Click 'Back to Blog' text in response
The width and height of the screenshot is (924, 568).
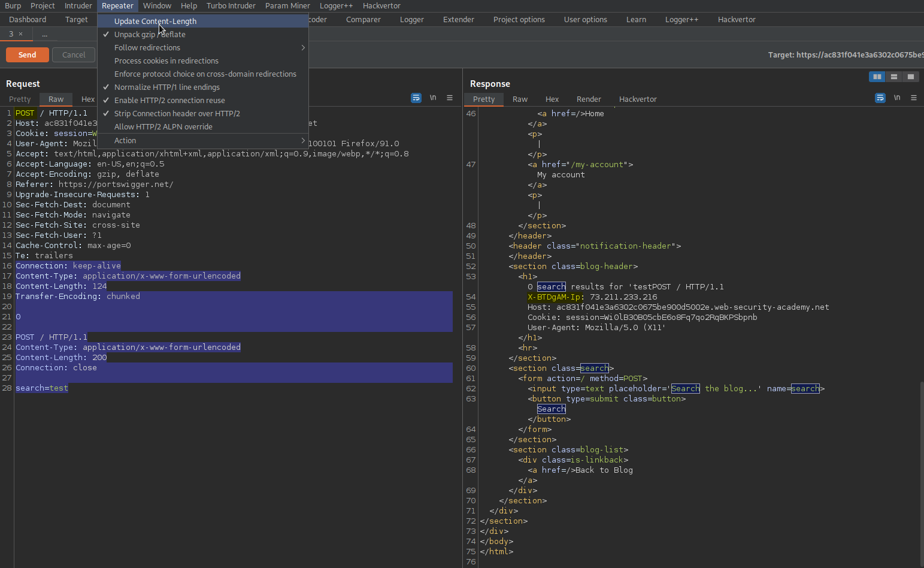(x=604, y=470)
